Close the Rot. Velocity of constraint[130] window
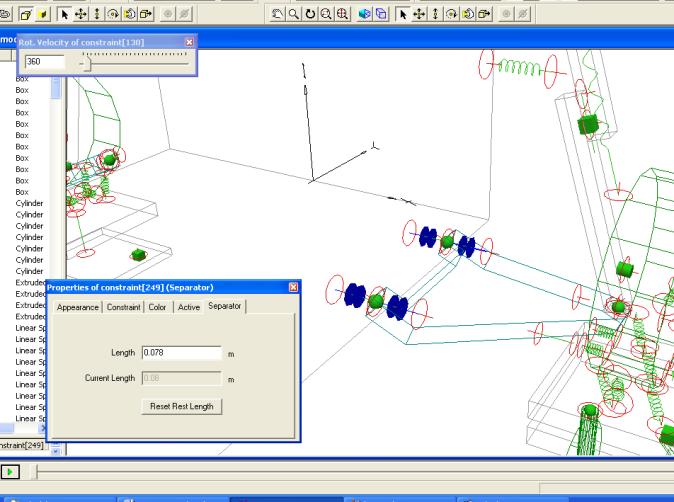Viewport: 674px width, 502px height. tap(189, 42)
